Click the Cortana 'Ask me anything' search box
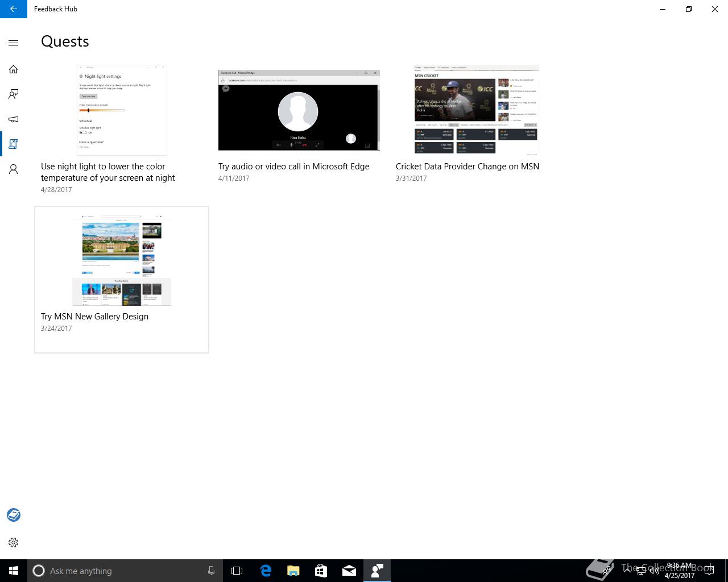Screen dimensions: 728x582 pos(124,571)
